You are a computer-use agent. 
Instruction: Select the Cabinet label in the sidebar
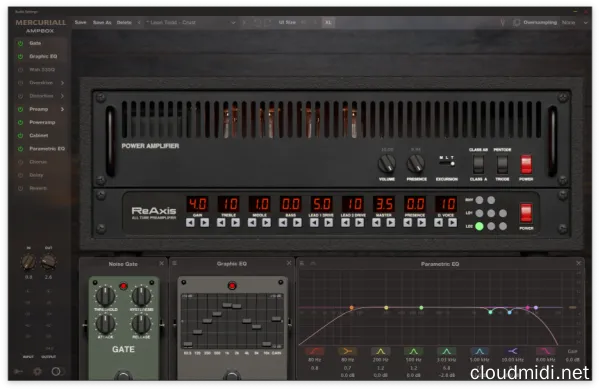pyautogui.click(x=39, y=135)
